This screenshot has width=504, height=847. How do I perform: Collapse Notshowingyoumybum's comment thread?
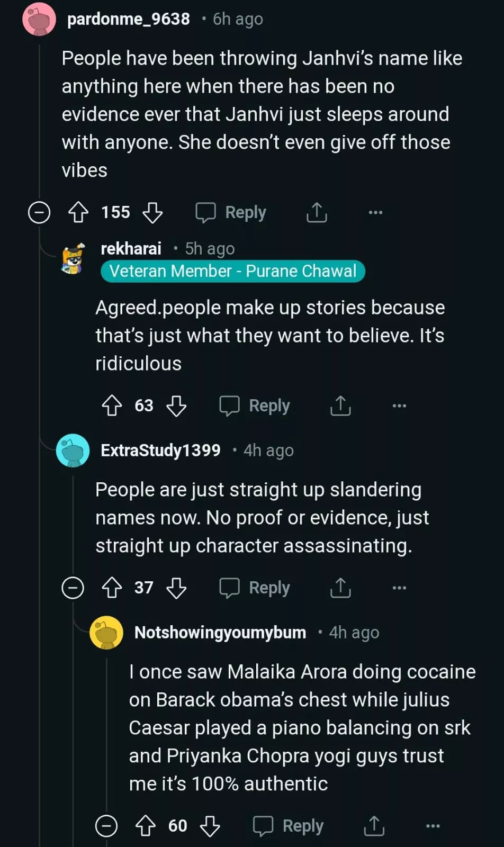coord(106,826)
